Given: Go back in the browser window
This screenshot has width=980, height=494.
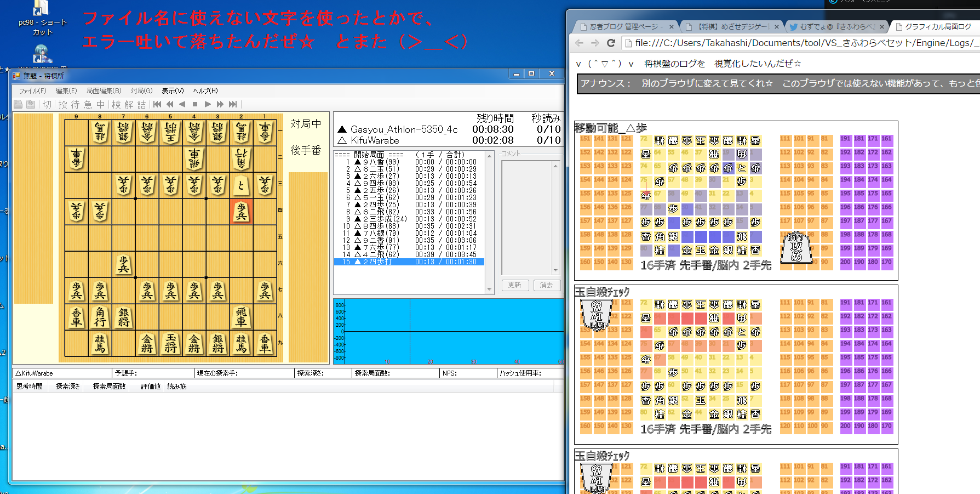Looking at the screenshot, I should coord(580,43).
